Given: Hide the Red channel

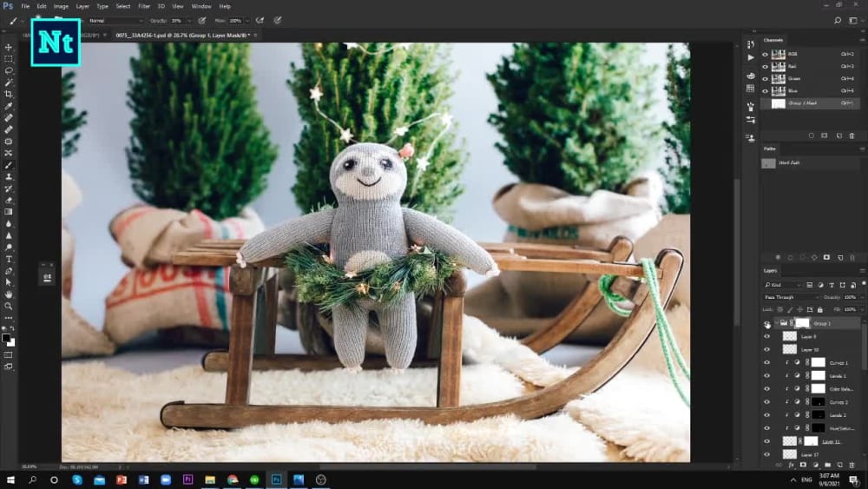Looking at the screenshot, I should coord(766,67).
